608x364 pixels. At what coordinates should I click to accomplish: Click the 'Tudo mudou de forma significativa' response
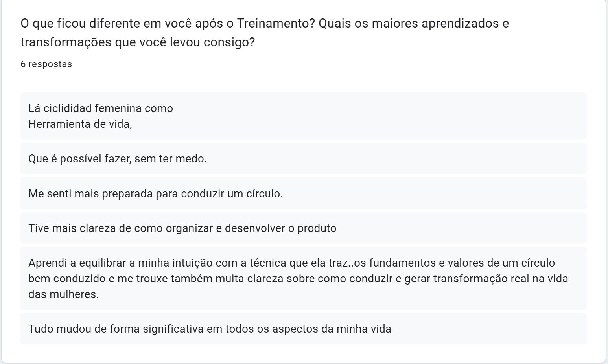click(x=210, y=329)
